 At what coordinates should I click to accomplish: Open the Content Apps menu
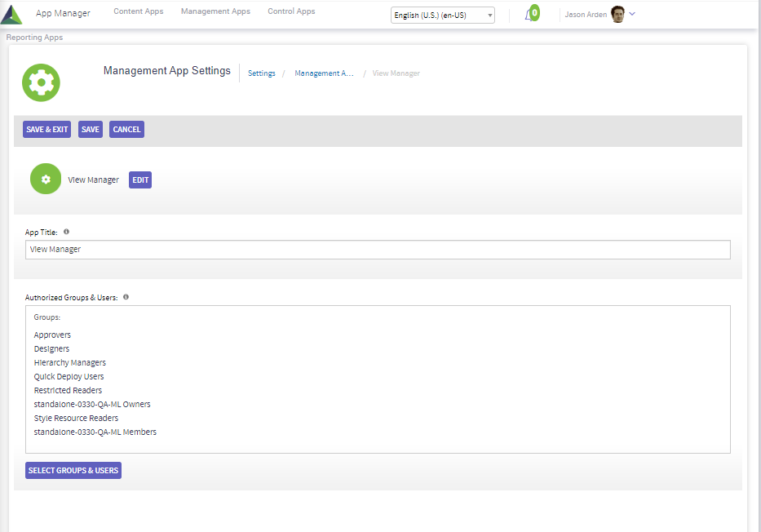(138, 11)
